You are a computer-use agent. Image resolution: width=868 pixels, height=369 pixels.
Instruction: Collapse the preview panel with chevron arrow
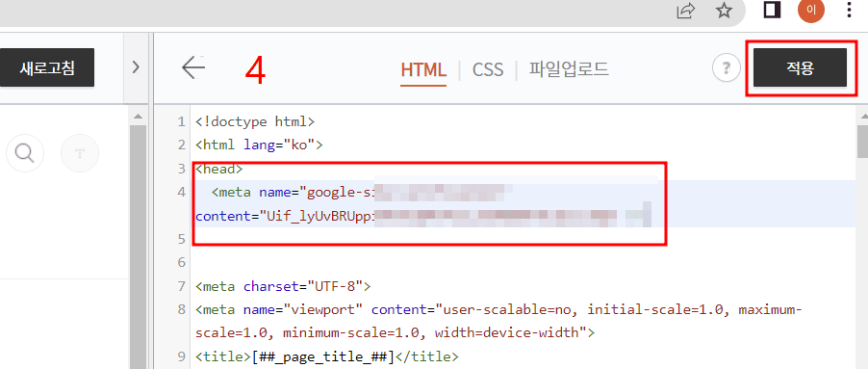[x=136, y=67]
